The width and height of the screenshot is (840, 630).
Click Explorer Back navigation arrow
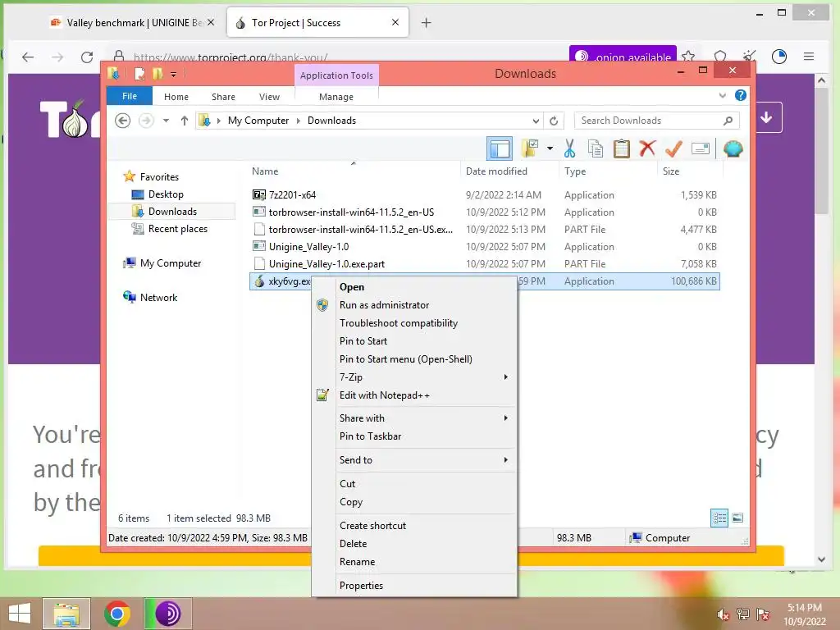[123, 121]
